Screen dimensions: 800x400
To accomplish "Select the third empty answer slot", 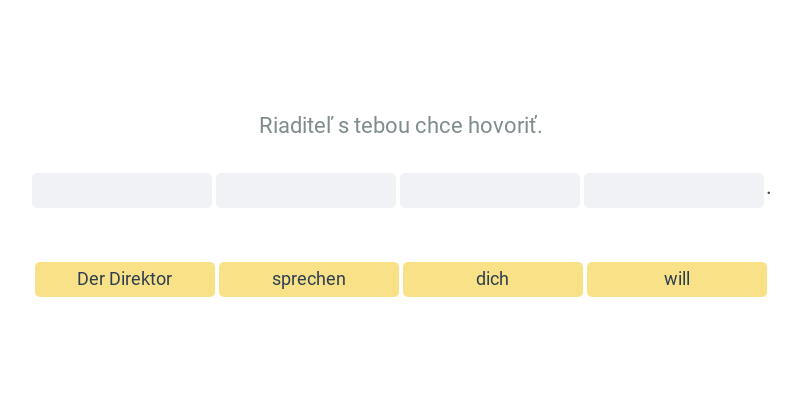I will click(490, 190).
